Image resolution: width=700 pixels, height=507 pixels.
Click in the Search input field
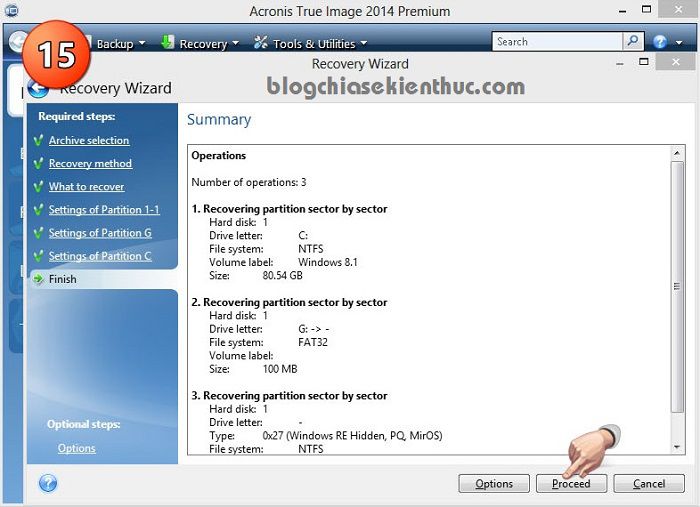pyautogui.click(x=557, y=41)
